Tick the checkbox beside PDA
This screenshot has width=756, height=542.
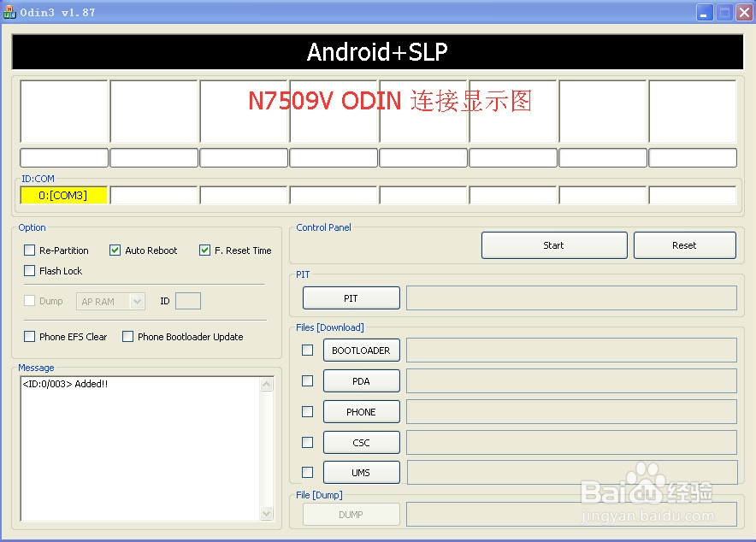307,380
